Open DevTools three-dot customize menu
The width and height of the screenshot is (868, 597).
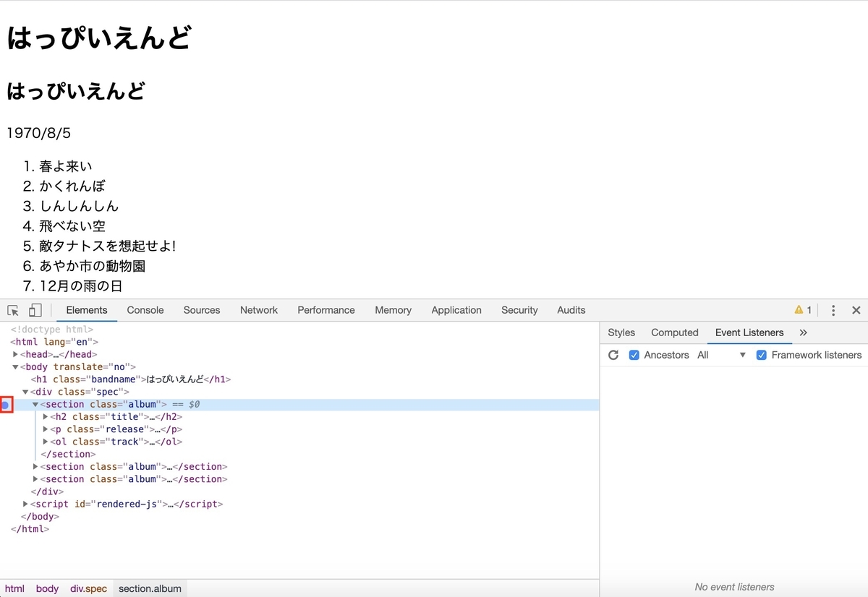click(833, 310)
